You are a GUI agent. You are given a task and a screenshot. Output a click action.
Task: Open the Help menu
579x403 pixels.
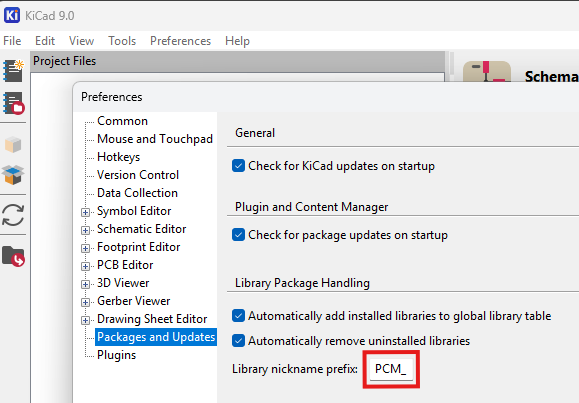click(237, 41)
